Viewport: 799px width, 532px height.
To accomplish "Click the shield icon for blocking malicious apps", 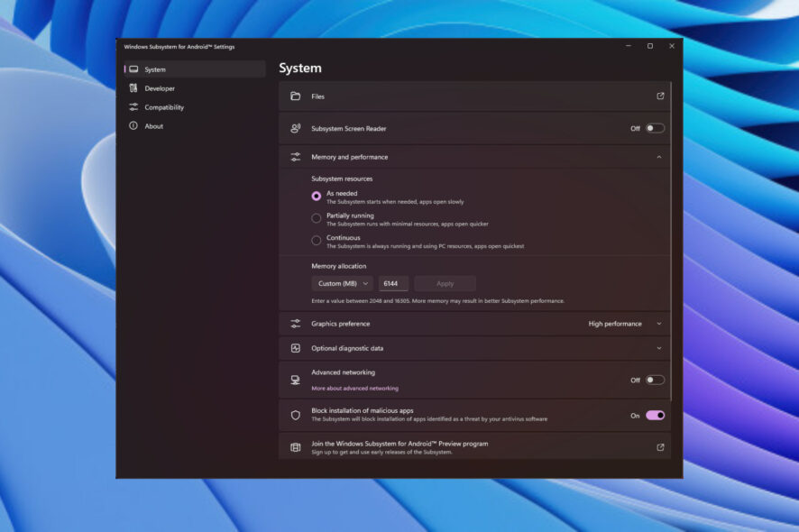I will [296, 416].
